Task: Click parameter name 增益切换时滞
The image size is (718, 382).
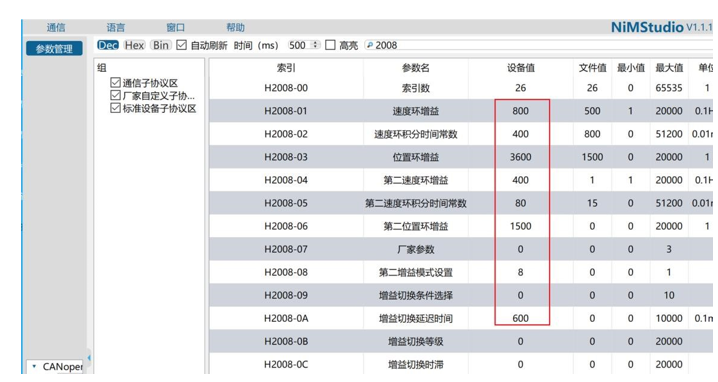Action: click(416, 364)
